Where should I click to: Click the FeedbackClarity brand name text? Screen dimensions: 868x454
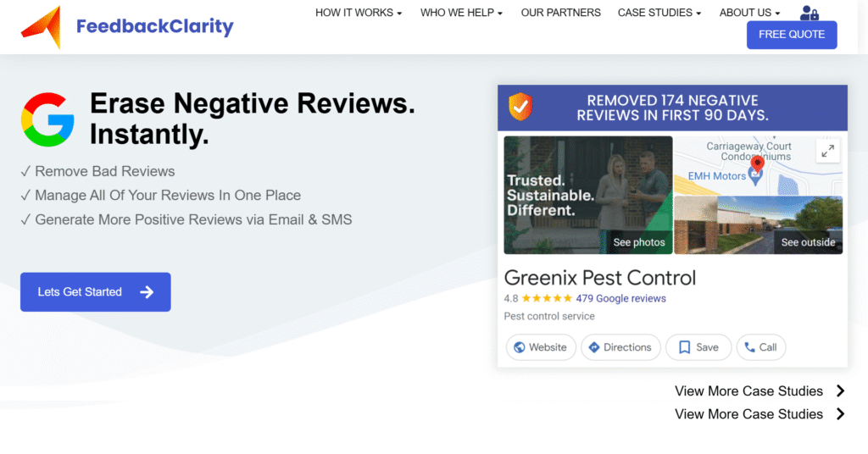[x=155, y=26]
